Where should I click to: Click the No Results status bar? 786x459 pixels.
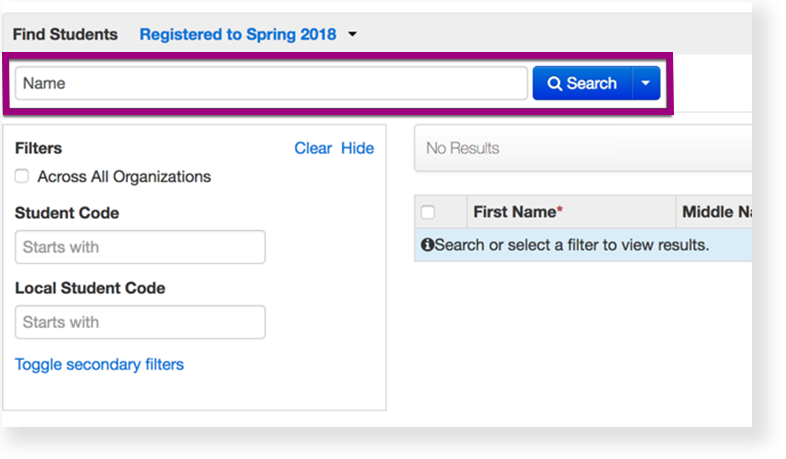coord(582,148)
